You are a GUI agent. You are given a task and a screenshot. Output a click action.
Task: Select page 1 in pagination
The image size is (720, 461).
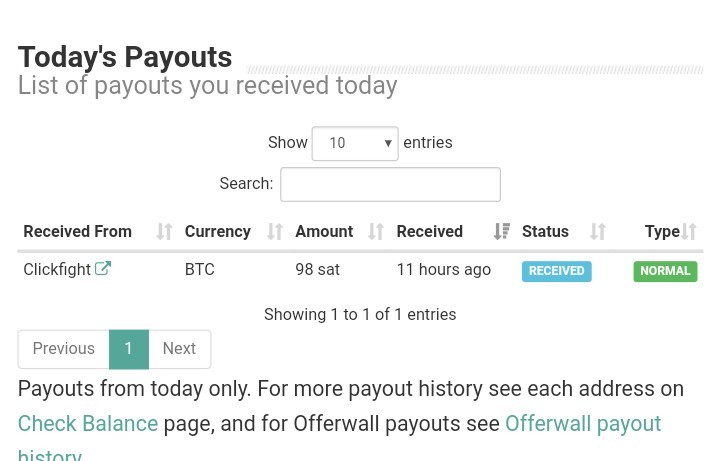129,349
